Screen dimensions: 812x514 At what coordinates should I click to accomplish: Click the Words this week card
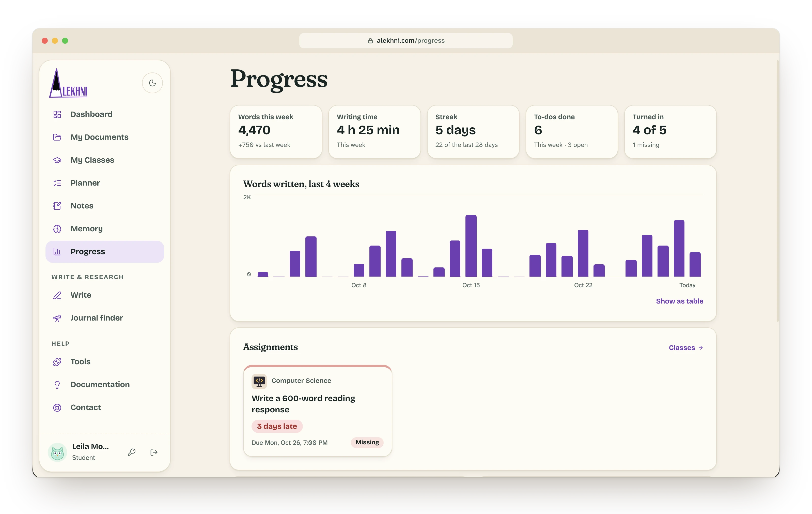coord(276,132)
